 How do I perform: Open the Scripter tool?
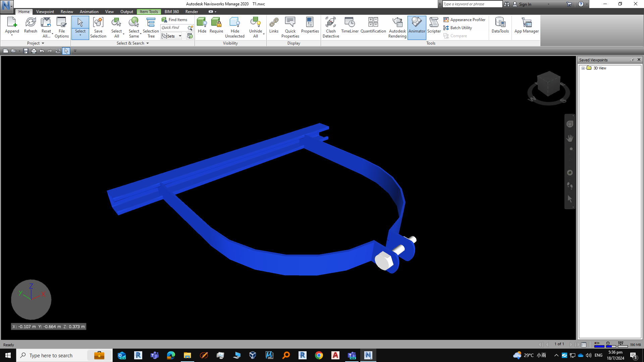coord(434,26)
